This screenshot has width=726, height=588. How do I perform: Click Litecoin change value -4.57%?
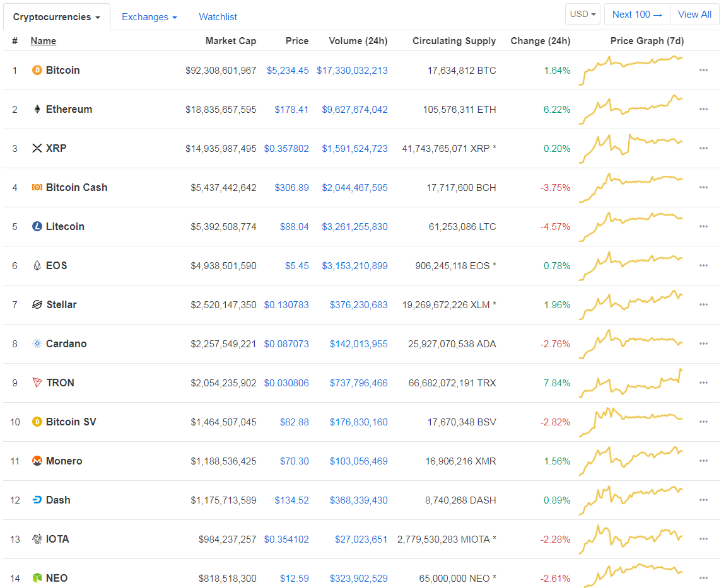coord(555,227)
